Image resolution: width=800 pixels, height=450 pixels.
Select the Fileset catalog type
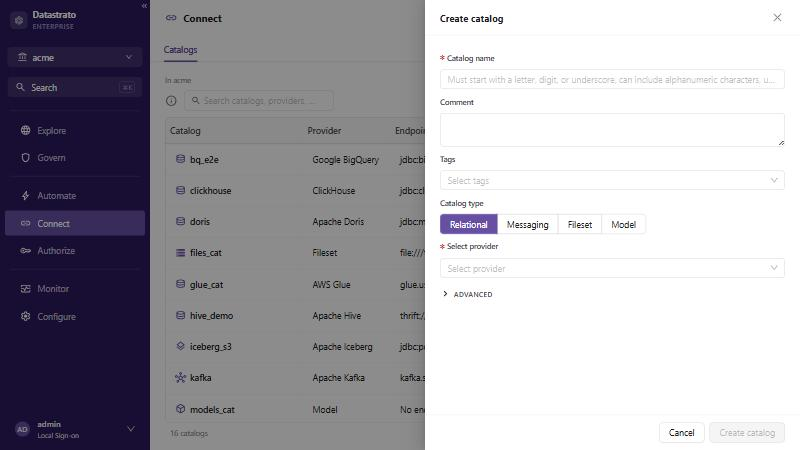pos(580,224)
